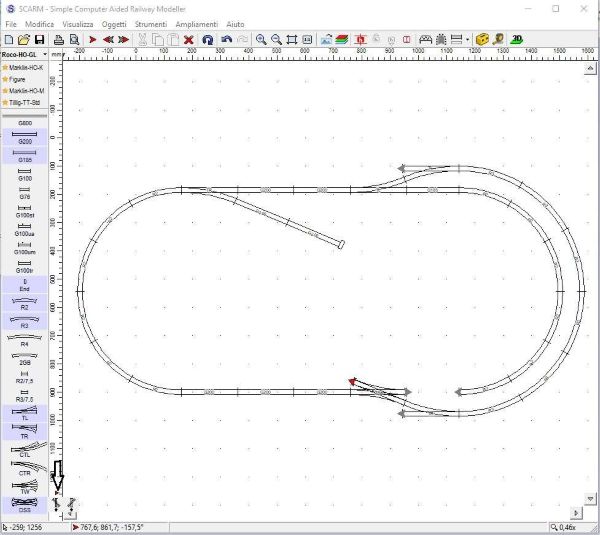This screenshot has height=535, width=600.
Task: Zoom in with the magnifier plus icon
Action: [261, 39]
